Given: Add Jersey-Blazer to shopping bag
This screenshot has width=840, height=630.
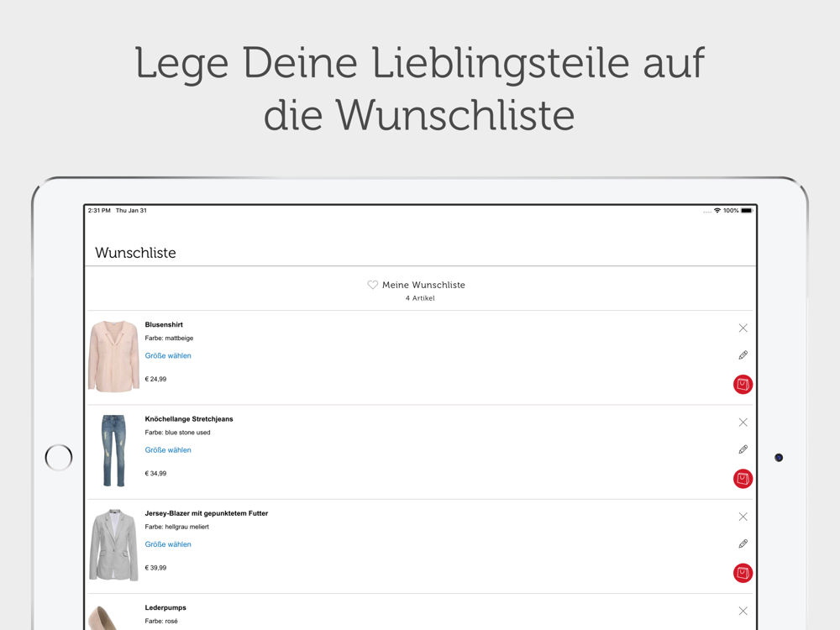Looking at the screenshot, I should point(743,573).
